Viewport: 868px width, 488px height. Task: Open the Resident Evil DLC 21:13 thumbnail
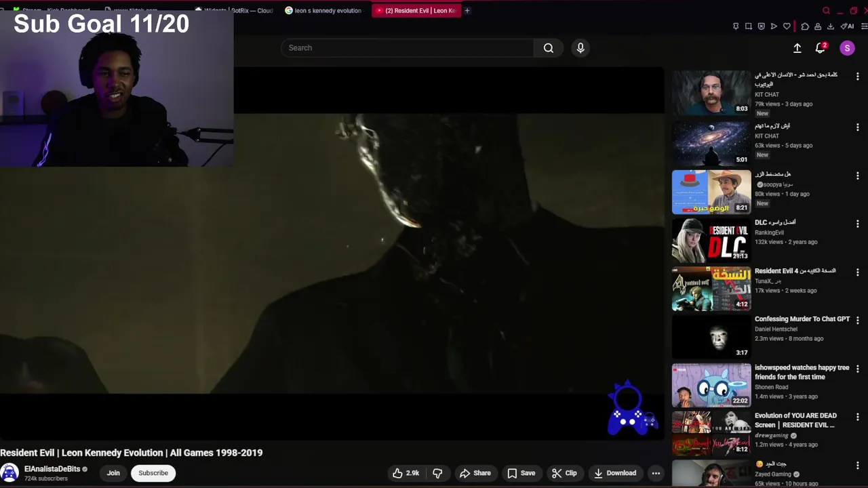coord(711,240)
